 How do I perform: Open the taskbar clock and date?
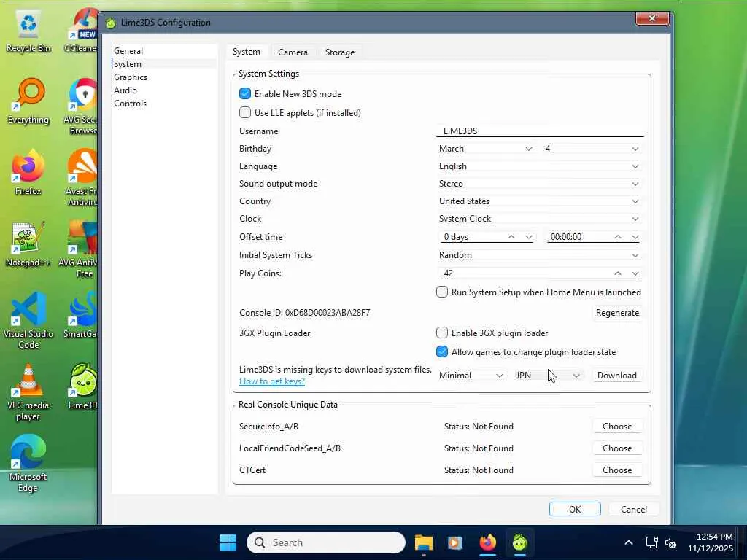[x=710, y=542]
